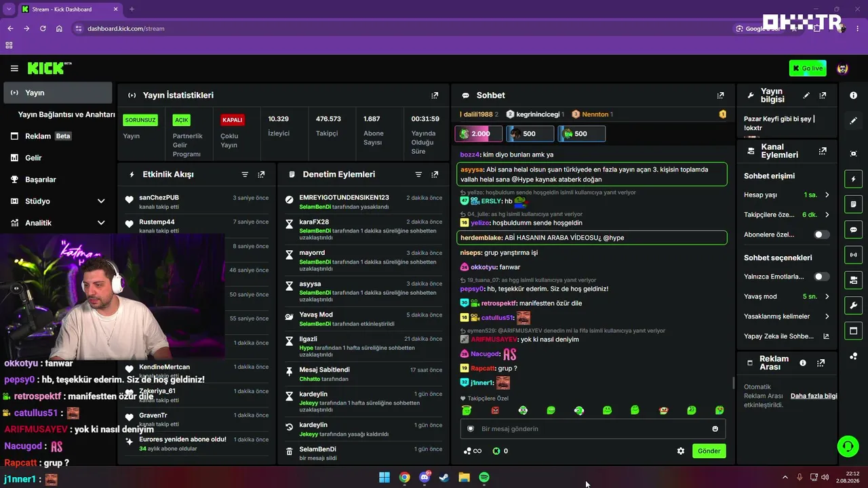
Task: Click the focus frame icon in right sidebar
Action: 853,154
